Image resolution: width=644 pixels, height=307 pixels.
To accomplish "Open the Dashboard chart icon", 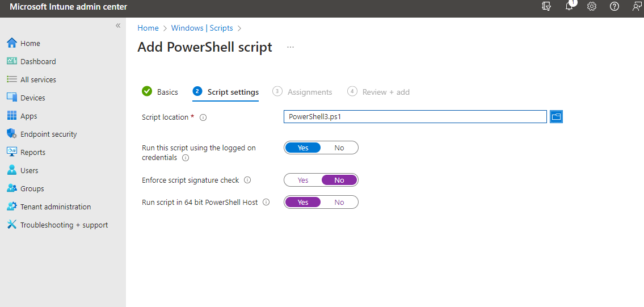I will 12,61.
